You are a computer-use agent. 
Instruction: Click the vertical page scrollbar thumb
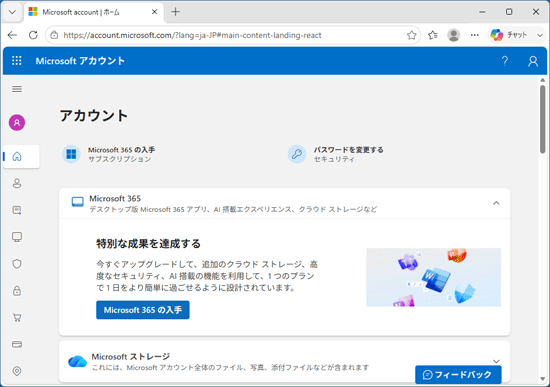coord(543,119)
